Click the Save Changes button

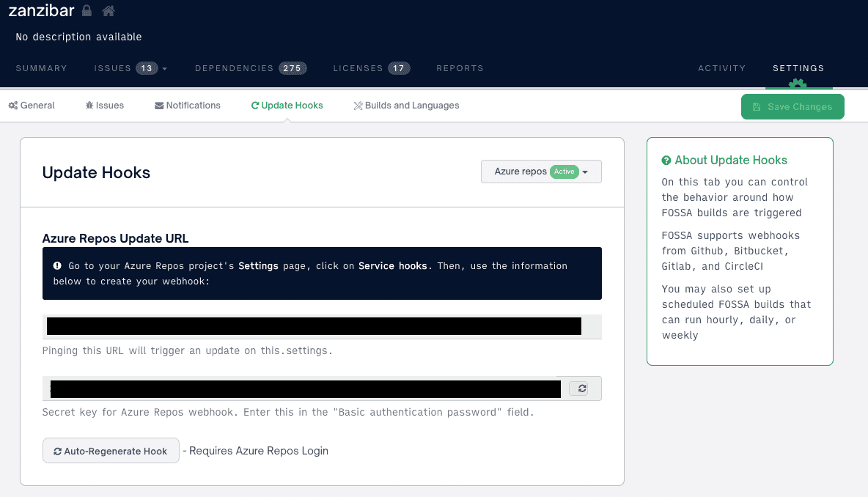coord(792,107)
